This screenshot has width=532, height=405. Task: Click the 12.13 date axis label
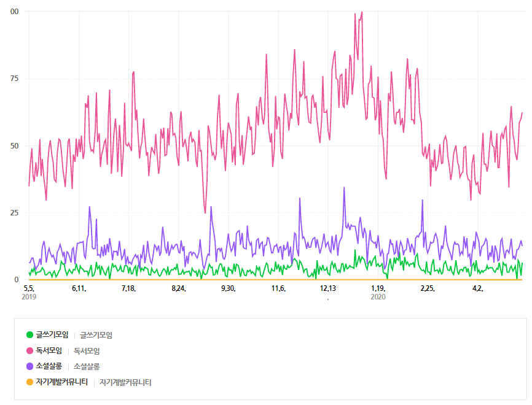[x=328, y=288]
